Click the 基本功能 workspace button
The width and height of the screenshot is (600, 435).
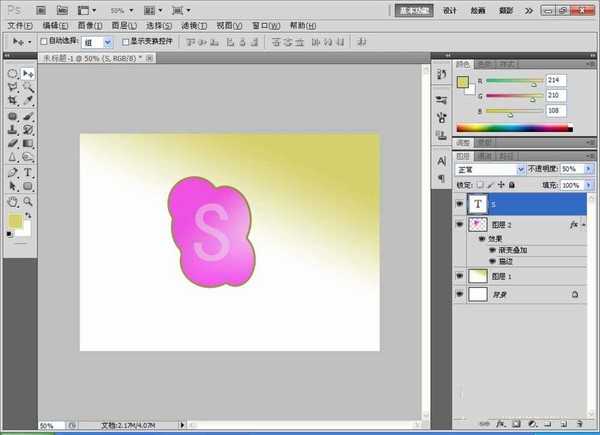[414, 11]
